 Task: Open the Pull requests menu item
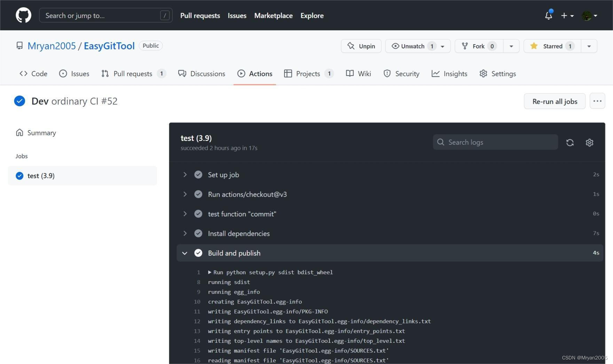pyautogui.click(x=200, y=15)
